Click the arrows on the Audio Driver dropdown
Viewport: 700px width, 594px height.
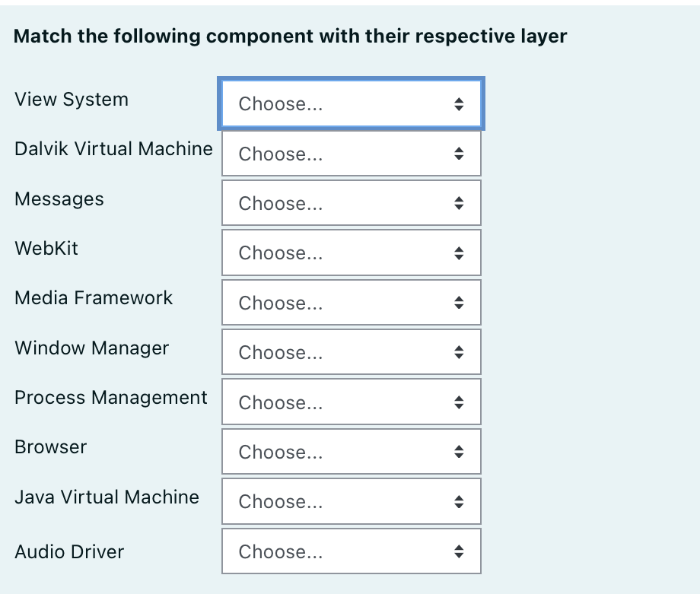click(x=460, y=551)
